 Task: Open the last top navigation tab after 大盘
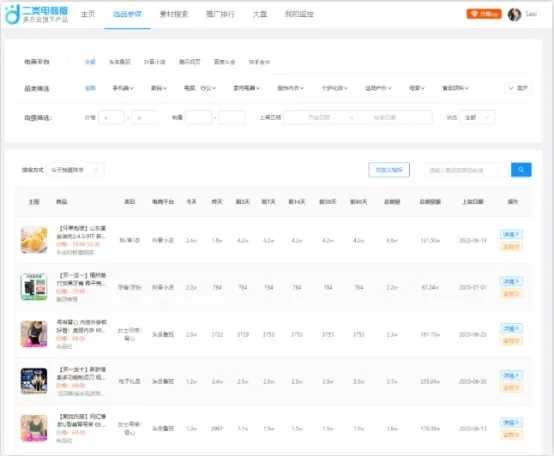299,14
